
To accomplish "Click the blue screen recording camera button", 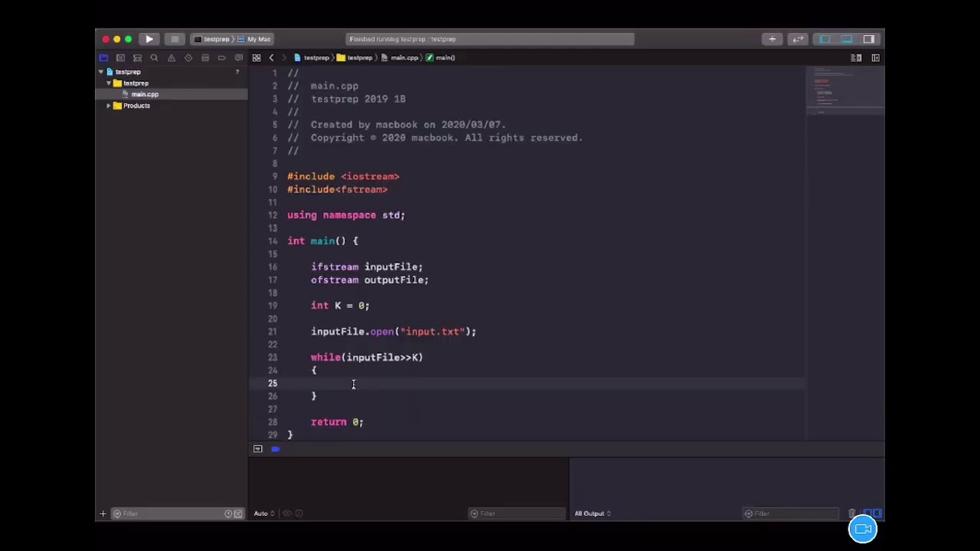I will [x=863, y=529].
